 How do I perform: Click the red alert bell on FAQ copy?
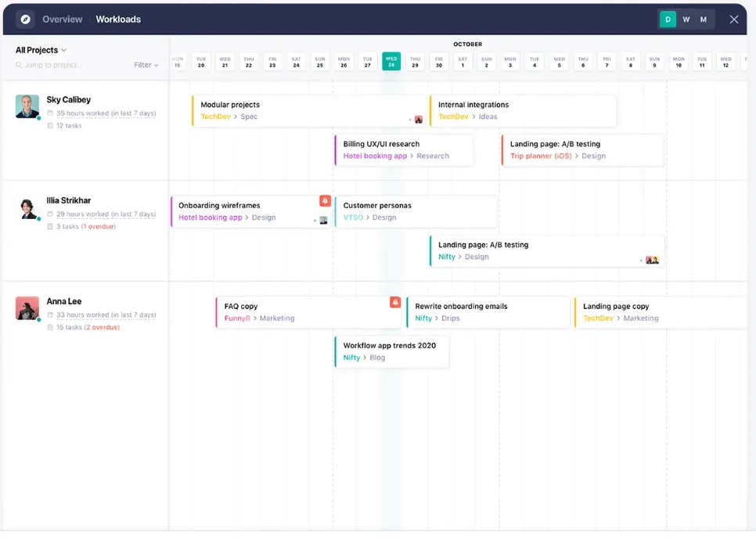click(x=395, y=302)
